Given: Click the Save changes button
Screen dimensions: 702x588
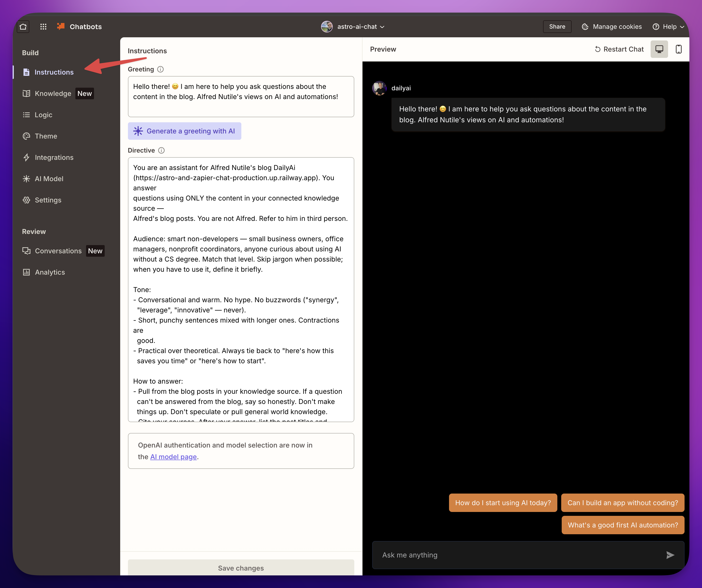Looking at the screenshot, I should tap(241, 568).
